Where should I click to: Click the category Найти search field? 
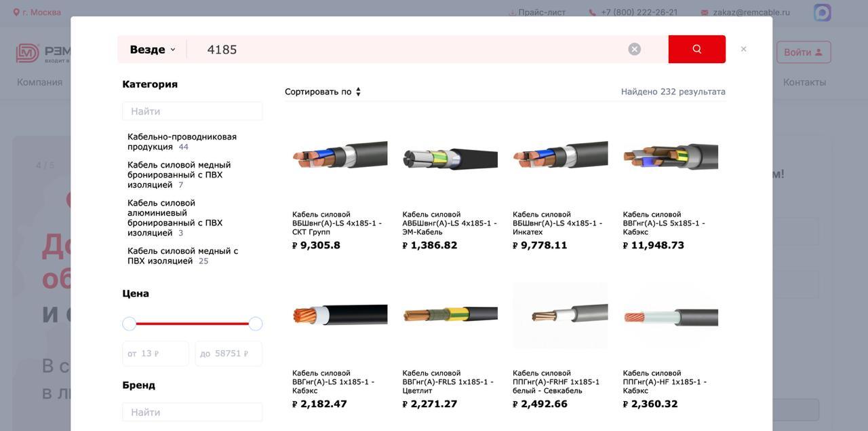[x=192, y=111]
